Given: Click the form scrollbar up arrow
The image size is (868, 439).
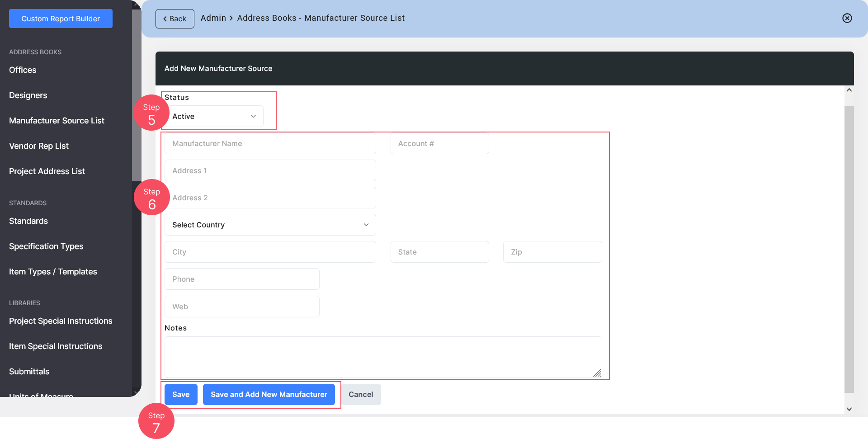Looking at the screenshot, I should pos(849,90).
